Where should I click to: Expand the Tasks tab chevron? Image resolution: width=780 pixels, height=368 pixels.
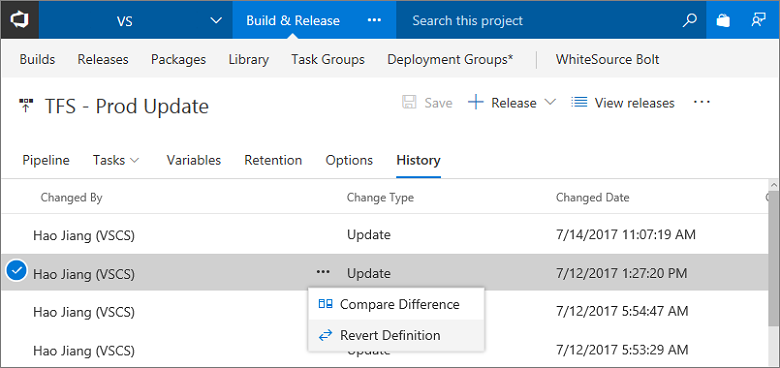point(134,161)
